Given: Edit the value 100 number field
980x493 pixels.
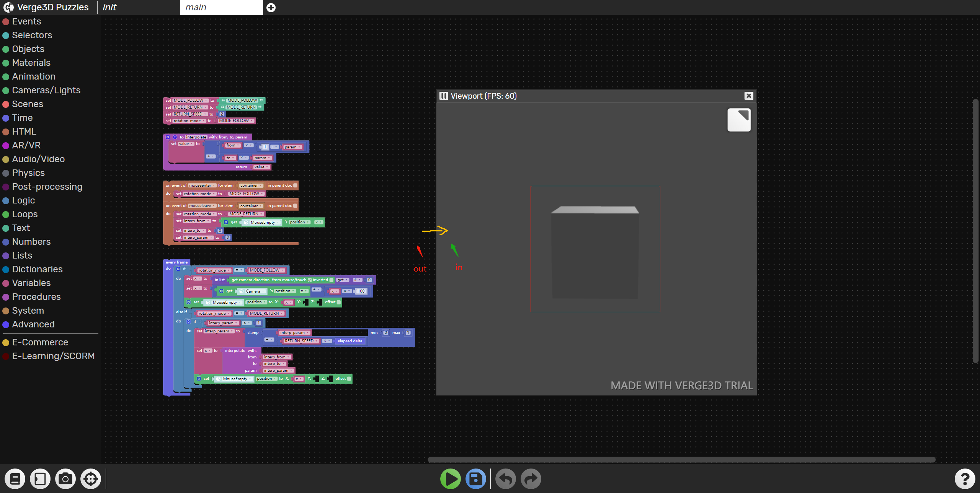Looking at the screenshot, I should (361, 291).
